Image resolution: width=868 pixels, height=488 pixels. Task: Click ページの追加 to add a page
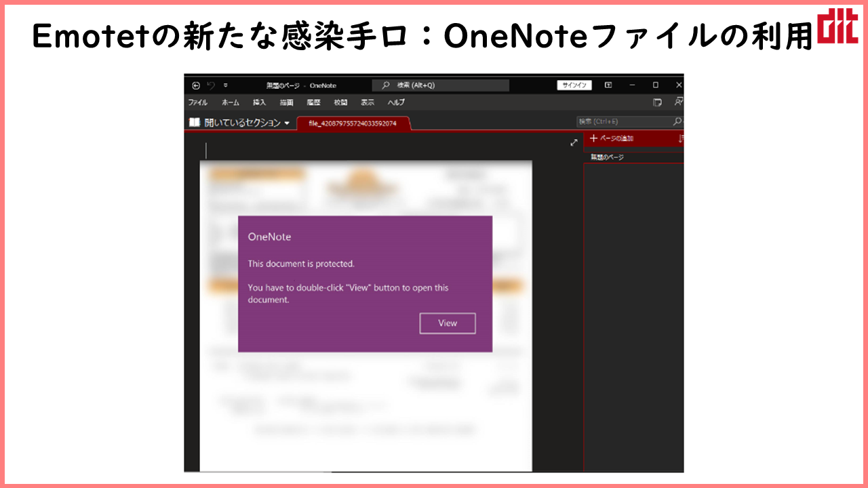tap(616, 138)
